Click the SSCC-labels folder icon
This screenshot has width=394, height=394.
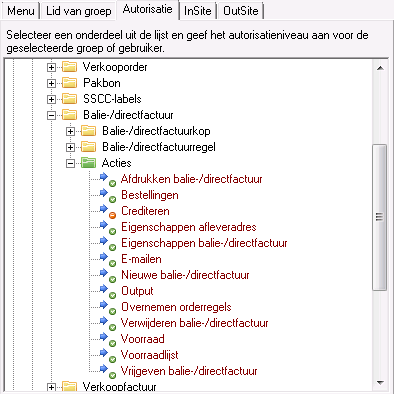[x=70, y=99]
